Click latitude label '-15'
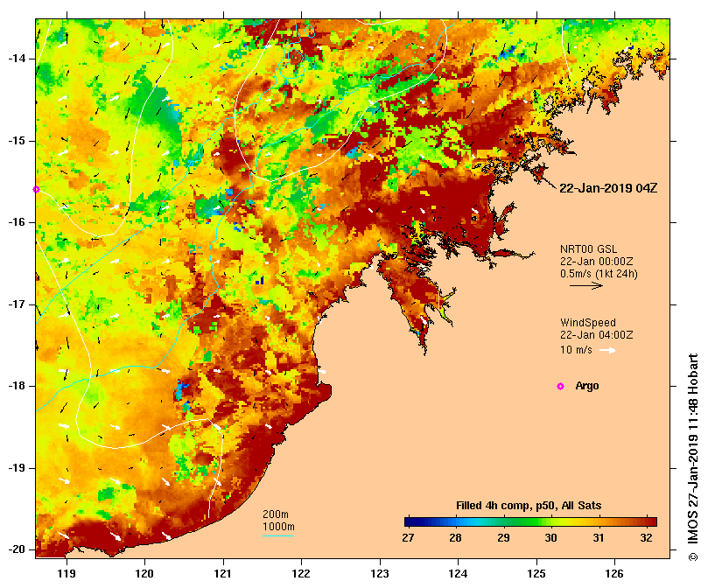This screenshot has width=708, height=588. [17, 141]
